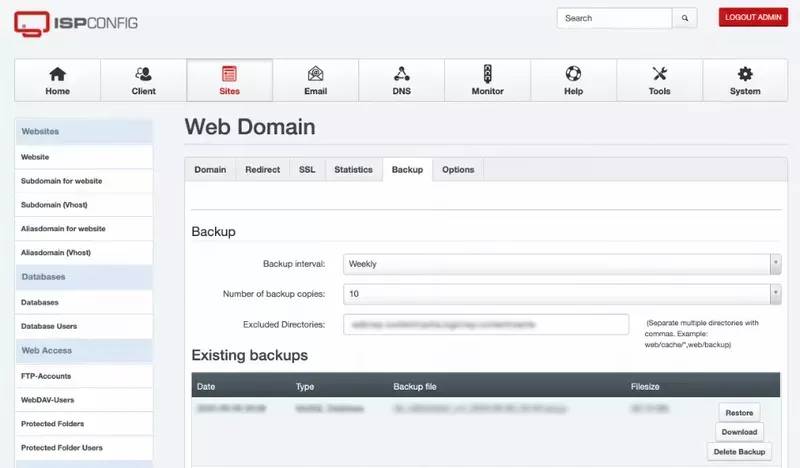Open Subdomain for website in sidebar
This screenshot has width=800, height=468.
tap(84, 181)
